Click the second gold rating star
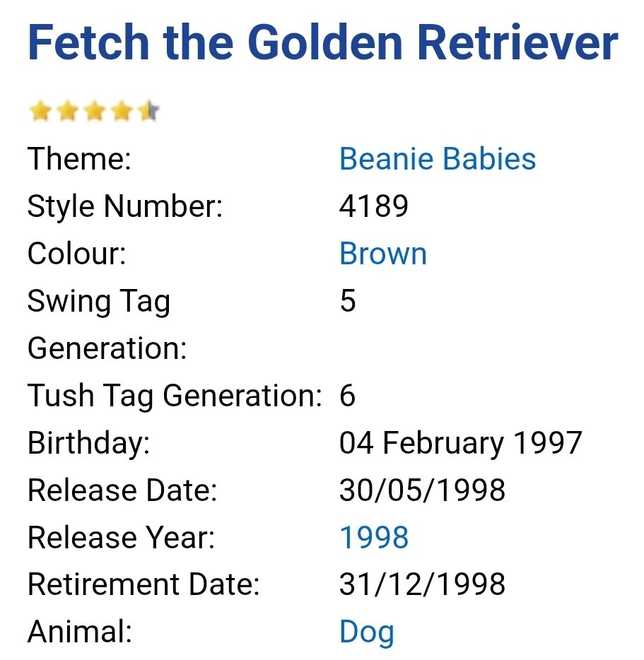This screenshot has height=660, width=644. [67, 112]
